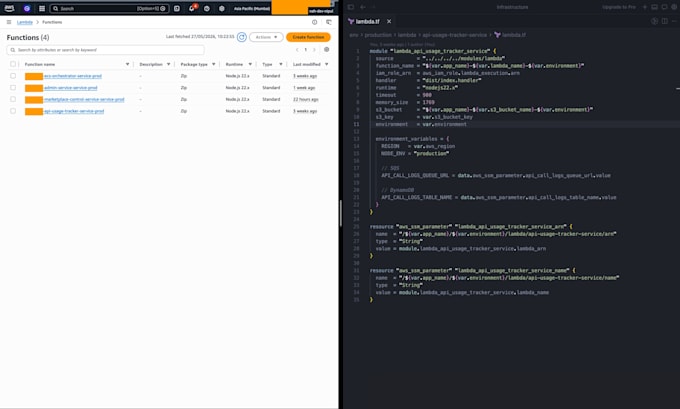Image resolution: width=680 pixels, height=409 pixels.
Task: Sort by Function name column arrow
Action: pos(128,64)
